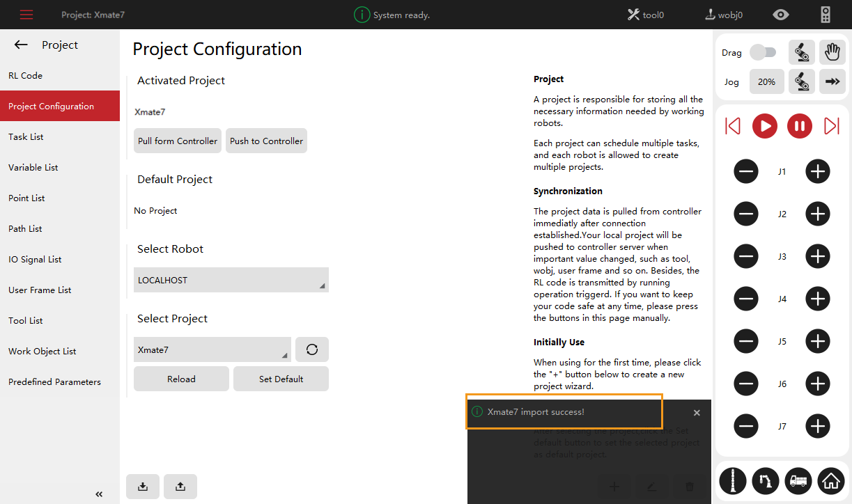Image resolution: width=852 pixels, height=504 pixels.
Task: Open the hamburger main menu
Action: [x=26, y=15]
